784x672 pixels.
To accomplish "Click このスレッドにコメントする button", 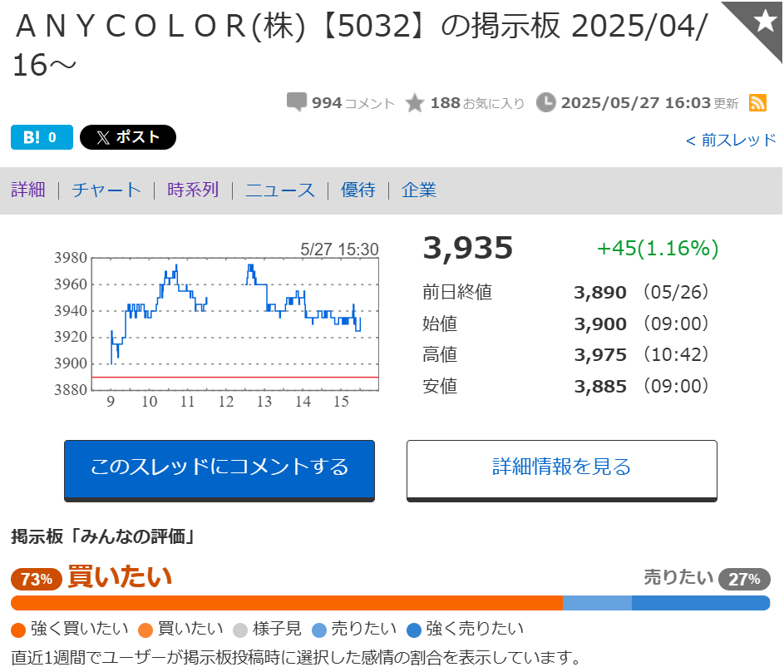I will tap(219, 471).
